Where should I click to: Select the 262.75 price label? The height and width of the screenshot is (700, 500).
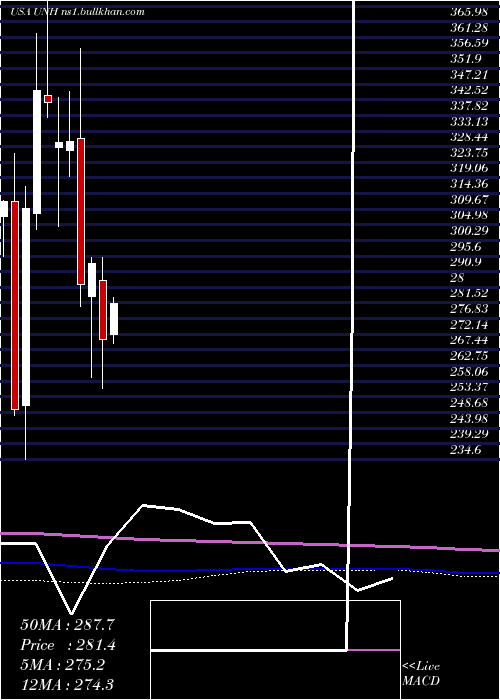[469, 356]
